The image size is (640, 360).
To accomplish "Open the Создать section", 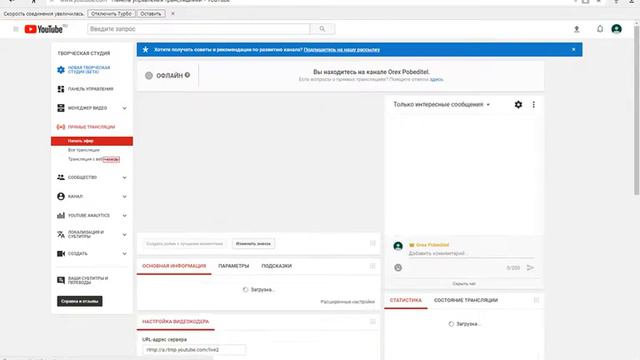I will tap(72, 253).
